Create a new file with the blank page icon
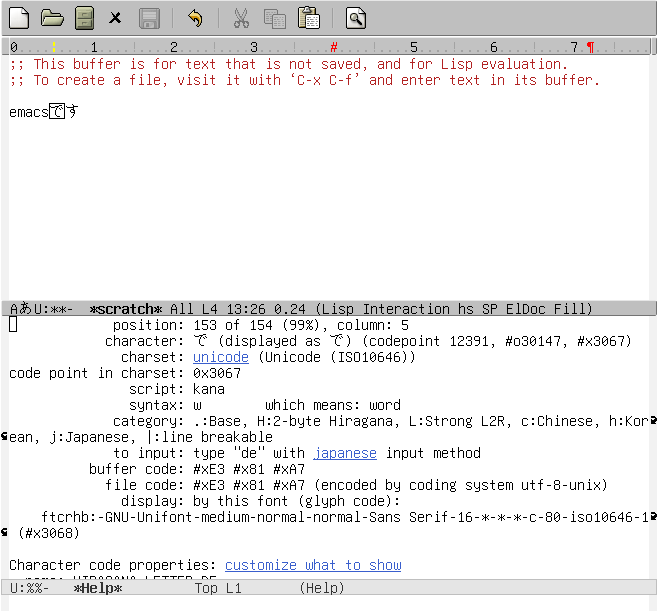 (x=19, y=18)
